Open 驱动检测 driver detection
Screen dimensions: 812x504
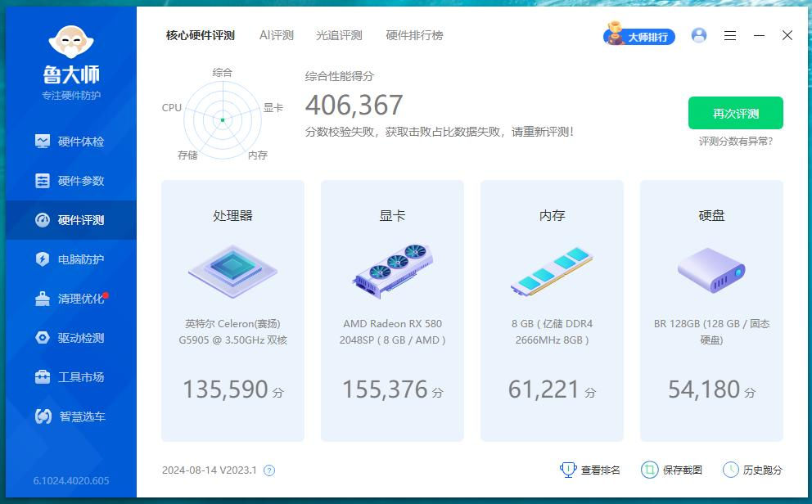click(71, 338)
